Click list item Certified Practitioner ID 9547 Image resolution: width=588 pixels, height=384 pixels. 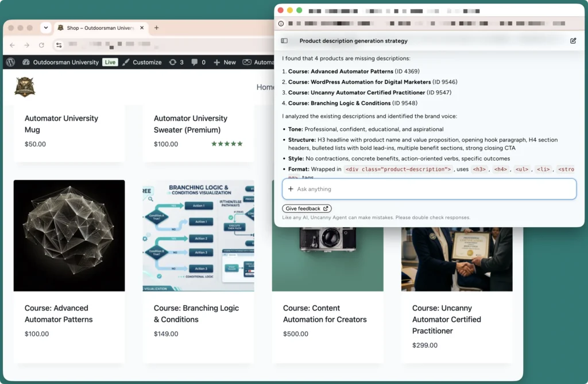click(369, 93)
